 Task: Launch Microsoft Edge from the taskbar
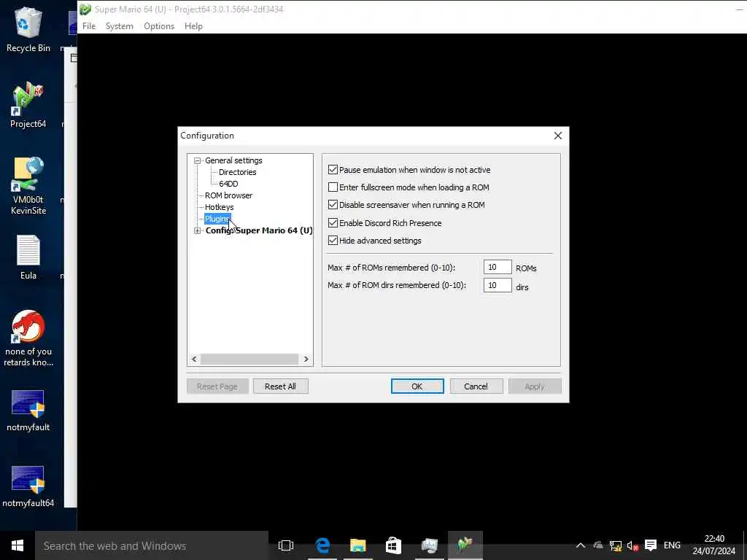coord(322,545)
